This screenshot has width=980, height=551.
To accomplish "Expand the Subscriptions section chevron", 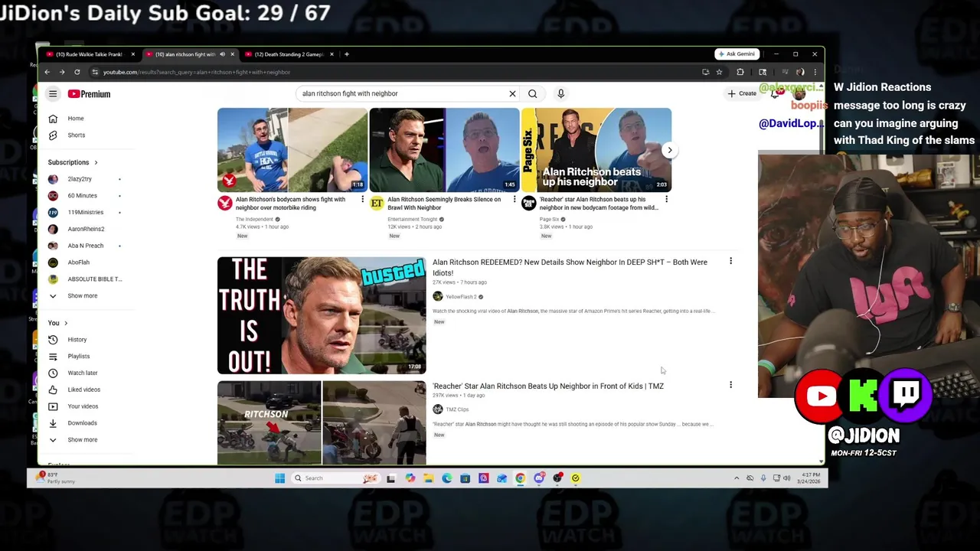I will pos(96,162).
